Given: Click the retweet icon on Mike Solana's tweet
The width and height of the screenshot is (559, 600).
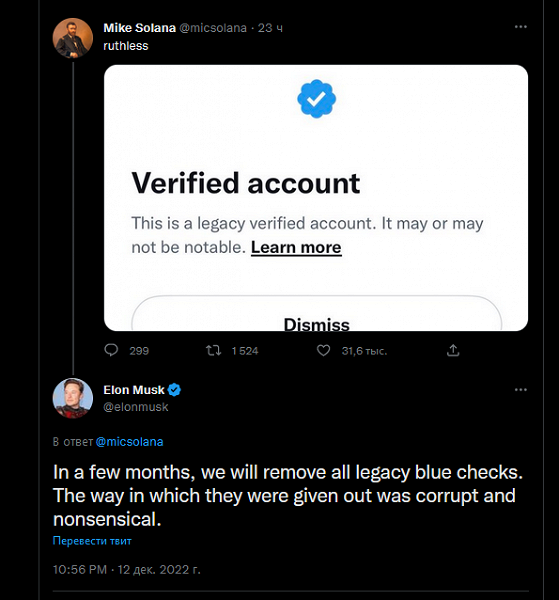Looking at the screenshot, I should coord(213,350).
